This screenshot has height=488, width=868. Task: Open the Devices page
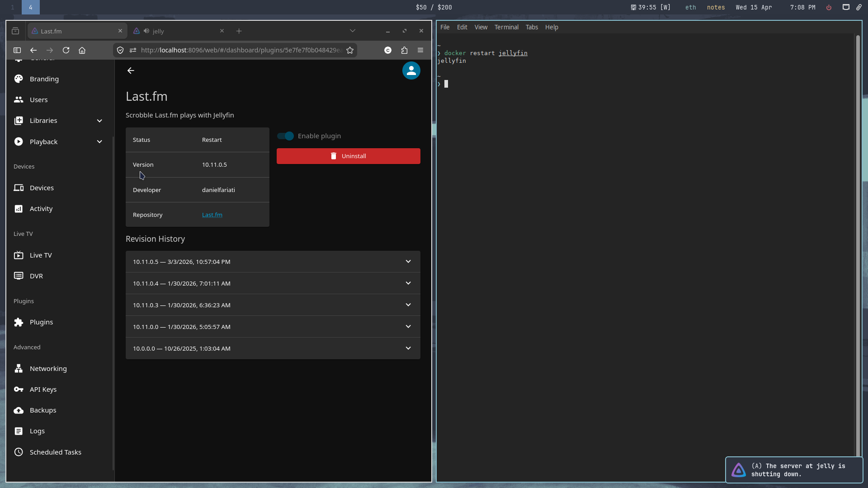tap(59, 188)
